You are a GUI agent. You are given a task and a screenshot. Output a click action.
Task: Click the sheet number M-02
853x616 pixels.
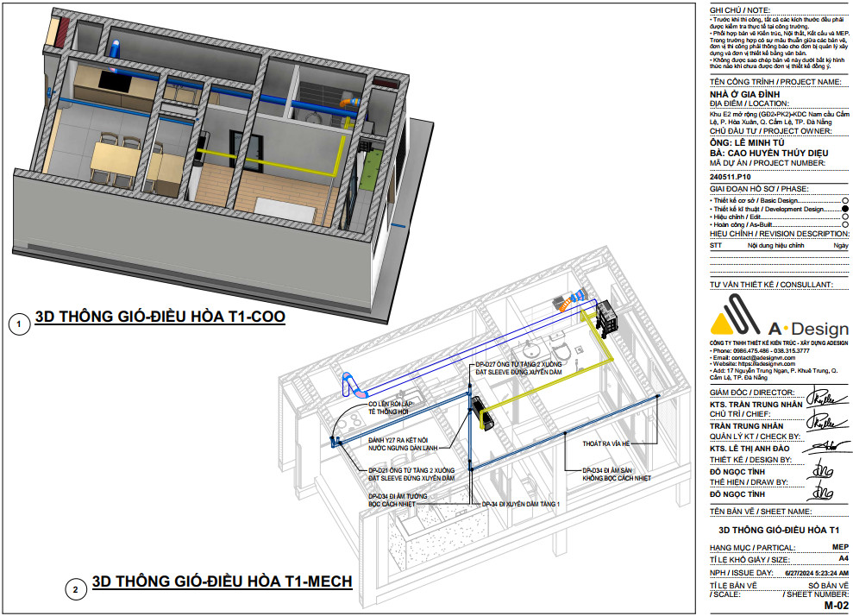[x=835, y=607]
